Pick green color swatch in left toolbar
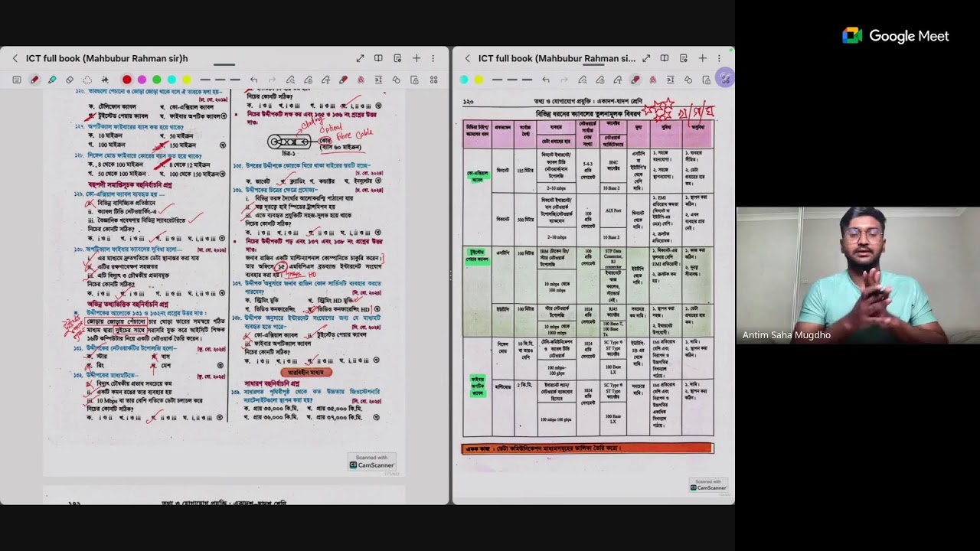Screen dimensions: 980x551 (x=157, y=80)
